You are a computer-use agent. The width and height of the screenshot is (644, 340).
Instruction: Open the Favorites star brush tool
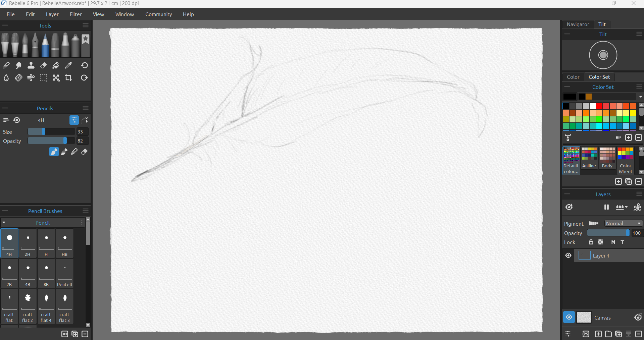86,45
